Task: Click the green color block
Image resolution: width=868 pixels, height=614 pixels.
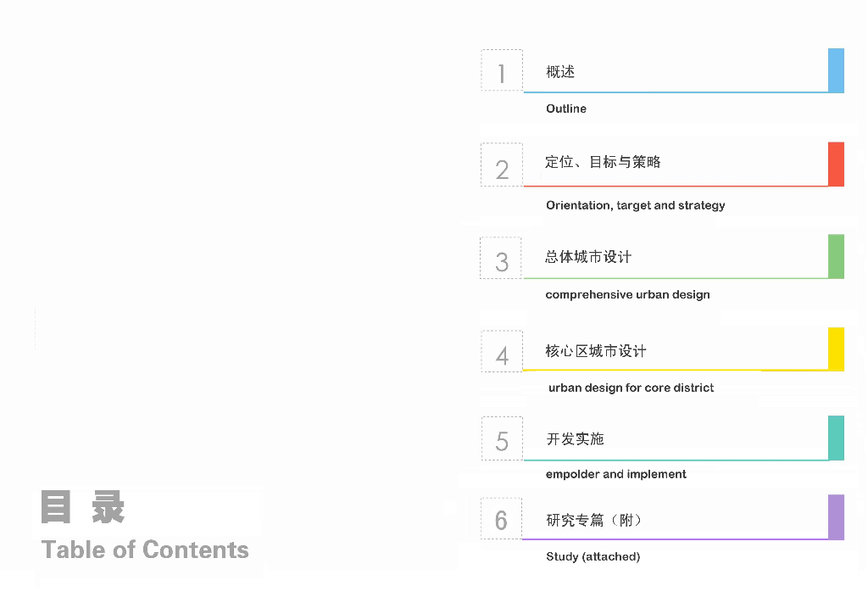Action: click(x=836, y=256)
